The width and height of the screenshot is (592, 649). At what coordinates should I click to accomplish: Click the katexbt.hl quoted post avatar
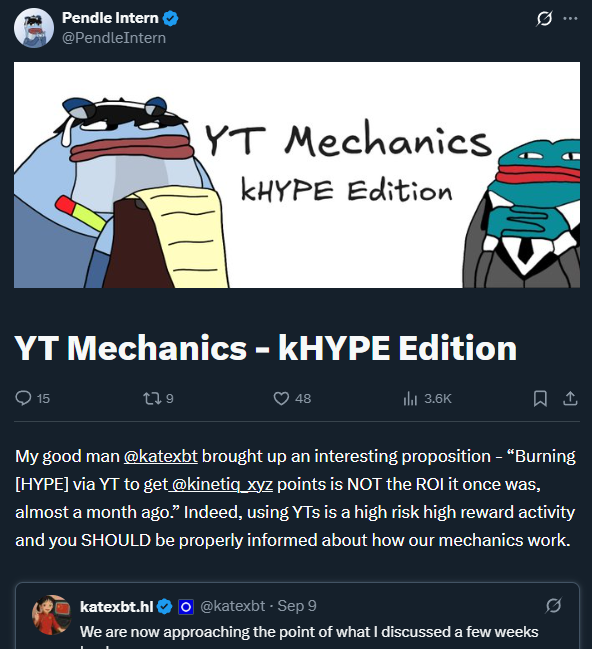tap(51, 615)
